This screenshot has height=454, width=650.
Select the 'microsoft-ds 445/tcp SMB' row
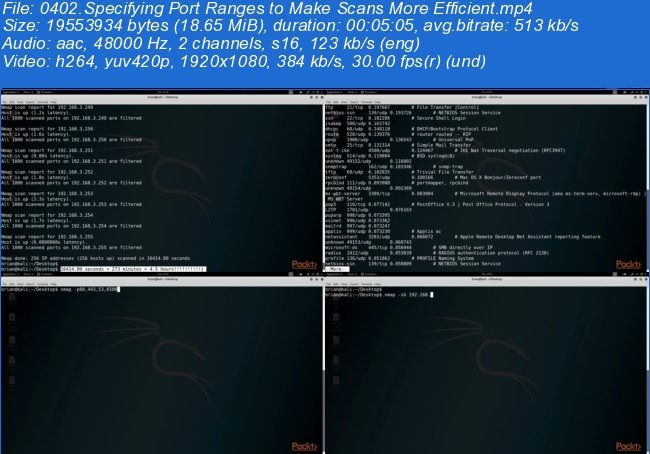pyautogui.click(x=409, y=248)
